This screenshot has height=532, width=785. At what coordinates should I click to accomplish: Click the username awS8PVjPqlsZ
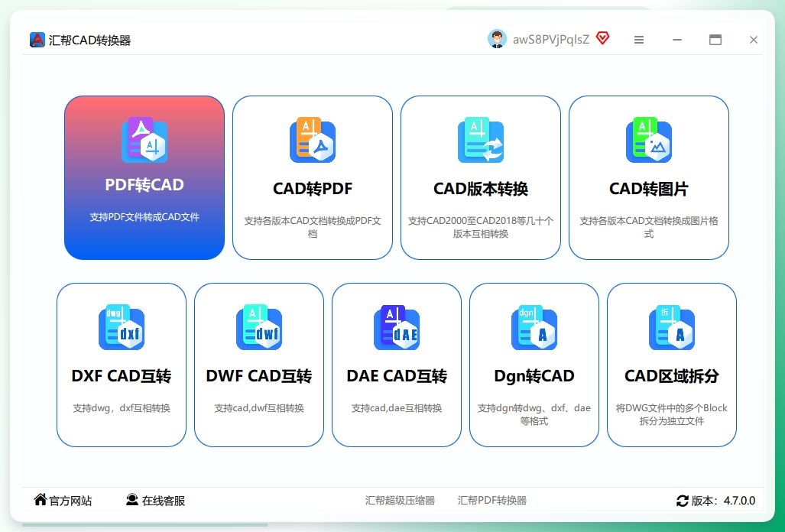tap(550, 40)
